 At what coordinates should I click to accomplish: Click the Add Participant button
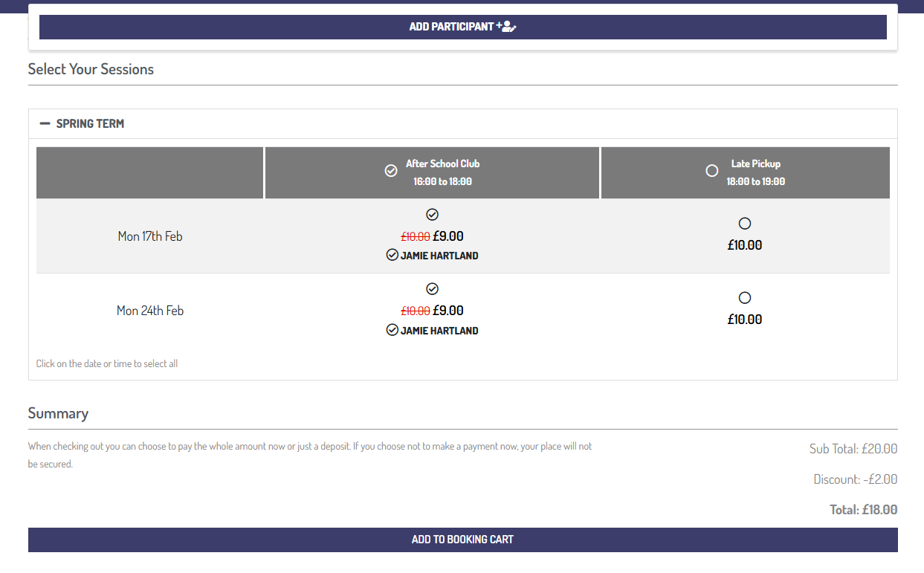click(x=462, y=27)
